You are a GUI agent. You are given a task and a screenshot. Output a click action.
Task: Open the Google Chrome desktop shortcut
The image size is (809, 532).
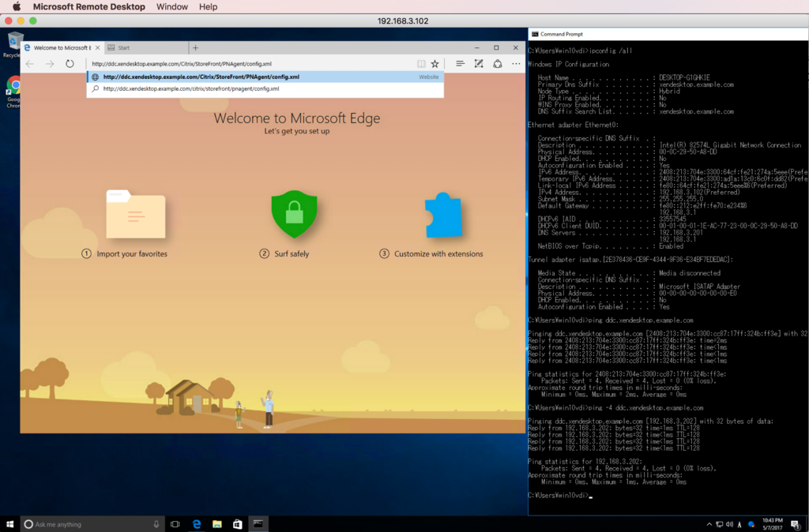tap(13, 92)
